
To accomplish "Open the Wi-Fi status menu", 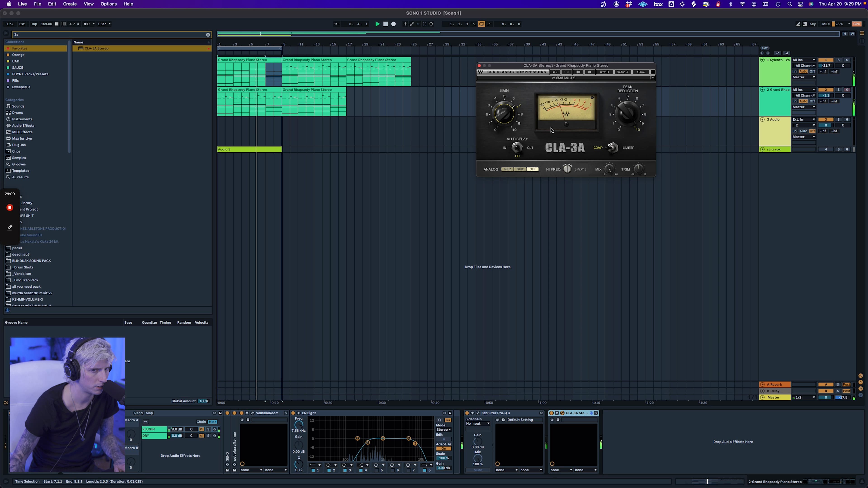I will [742, 4].
